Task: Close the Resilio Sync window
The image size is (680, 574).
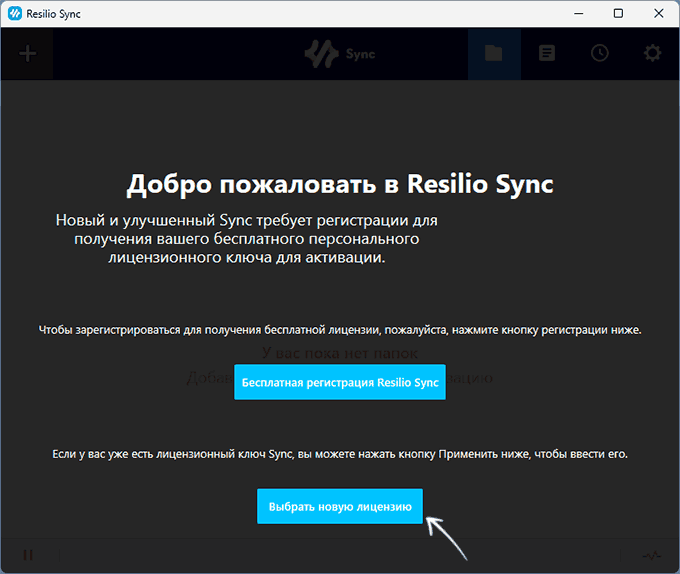Action: tap(658, 13)
